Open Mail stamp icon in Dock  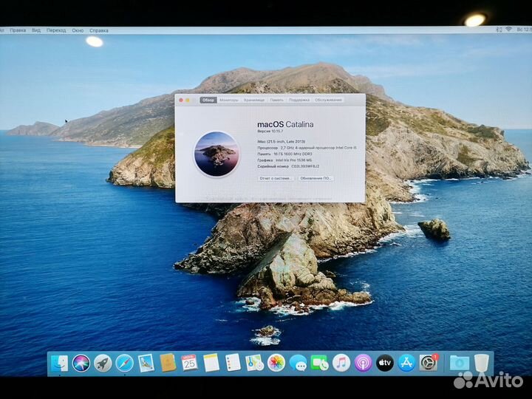point(146,363)
